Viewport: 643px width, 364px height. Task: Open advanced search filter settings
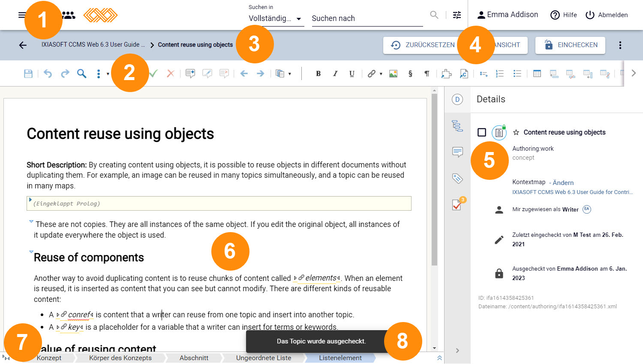click(457, 15)
